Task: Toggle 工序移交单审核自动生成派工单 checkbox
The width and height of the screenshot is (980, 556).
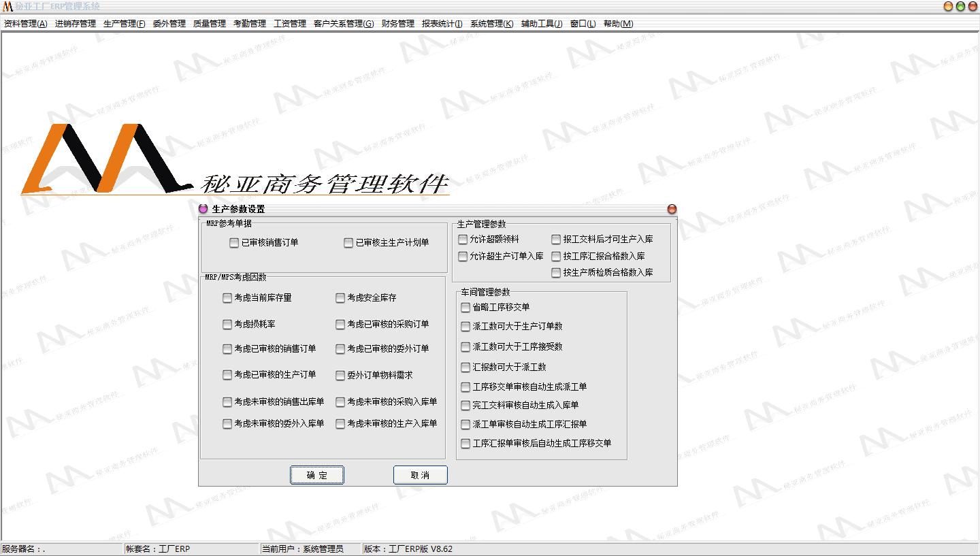Action: [x=465, y=387]
